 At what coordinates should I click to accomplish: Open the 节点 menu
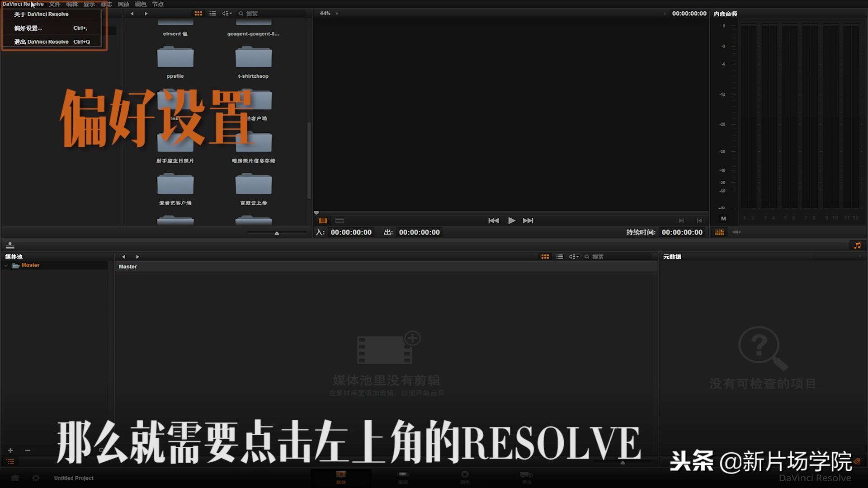click(158, 4)
